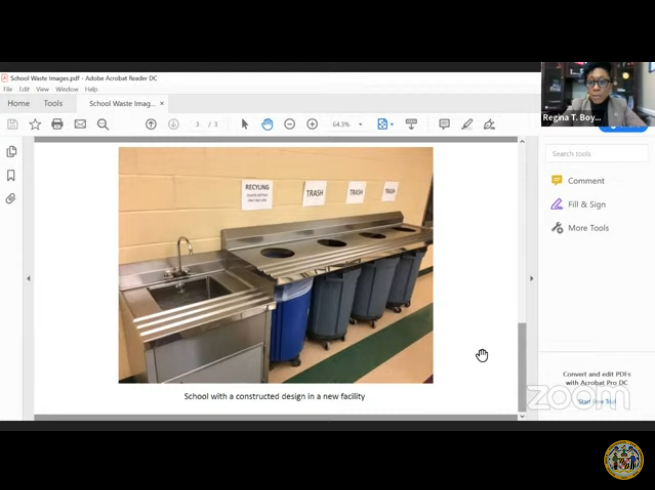Open the View menu
This screenshot has height=490, width=655.
coord(42,89)
